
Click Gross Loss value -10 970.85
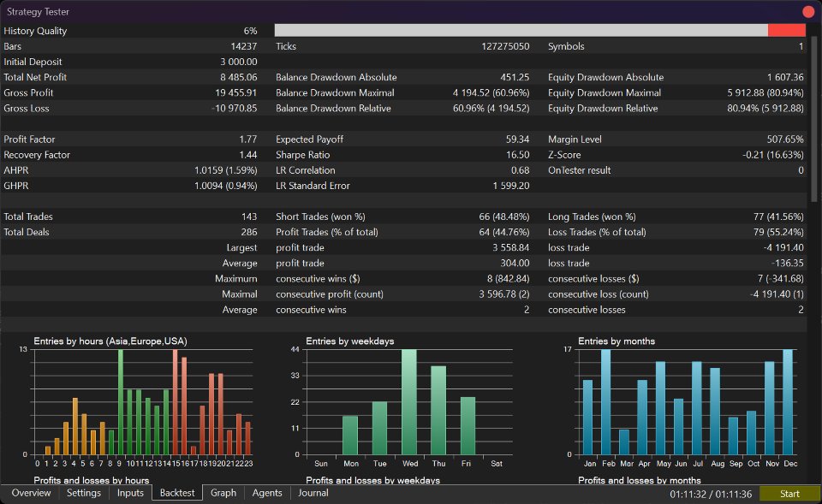pyautogui.click(x=235, y=109)
